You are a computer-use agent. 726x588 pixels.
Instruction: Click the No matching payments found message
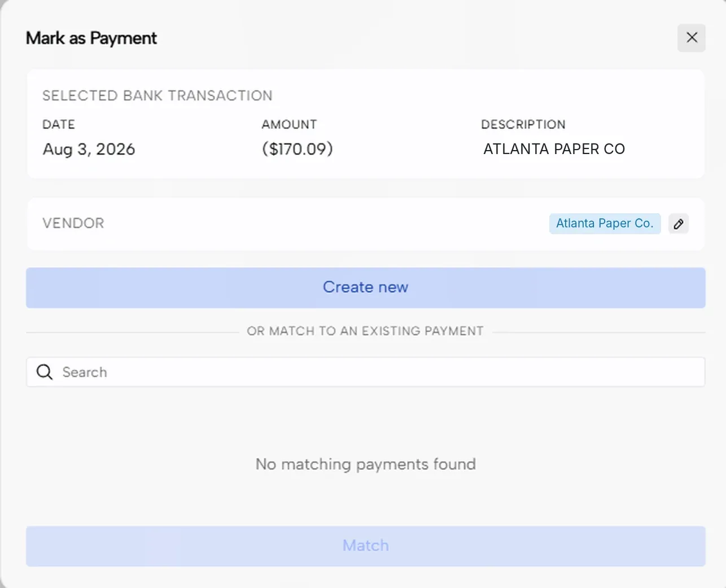pos(366,464)
